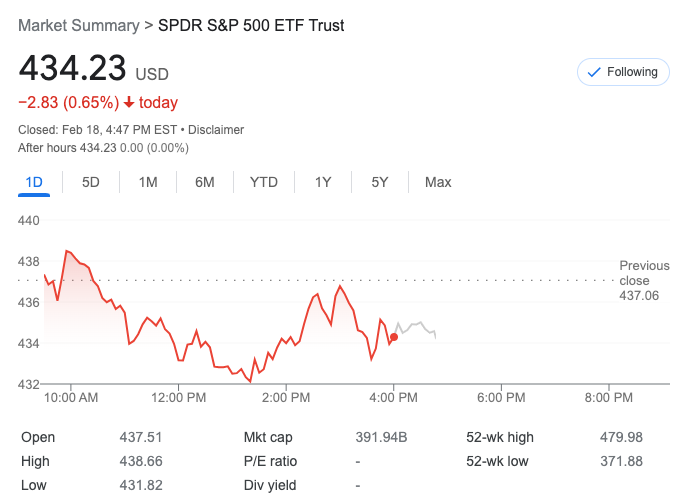Click the checkmark icon in Following

point(594,72)
